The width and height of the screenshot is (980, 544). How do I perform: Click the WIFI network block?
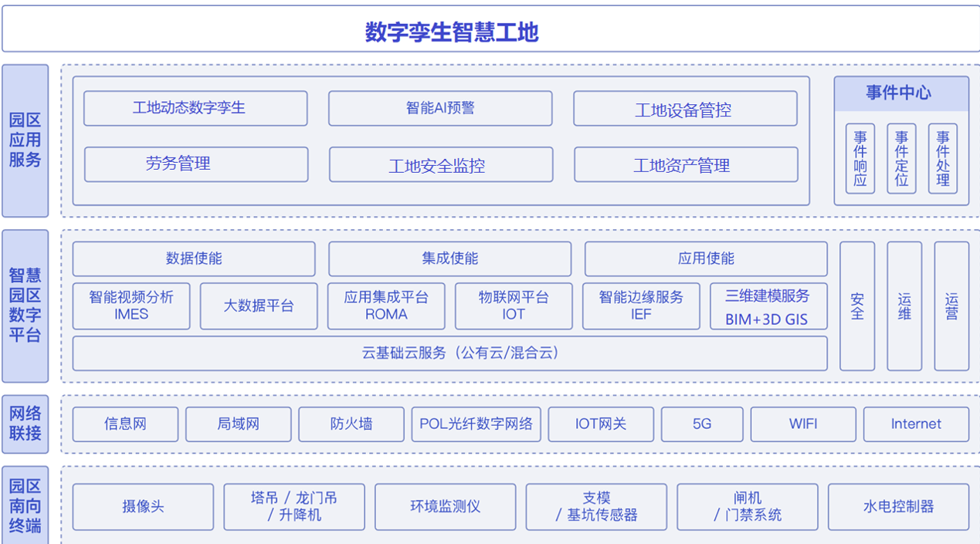click(802, 424)
